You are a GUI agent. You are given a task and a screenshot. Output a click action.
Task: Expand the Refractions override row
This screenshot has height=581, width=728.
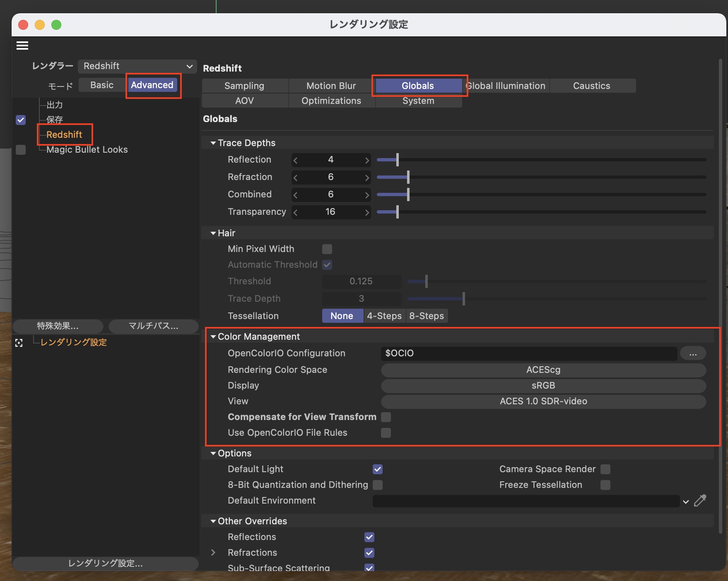click(213, 553)
